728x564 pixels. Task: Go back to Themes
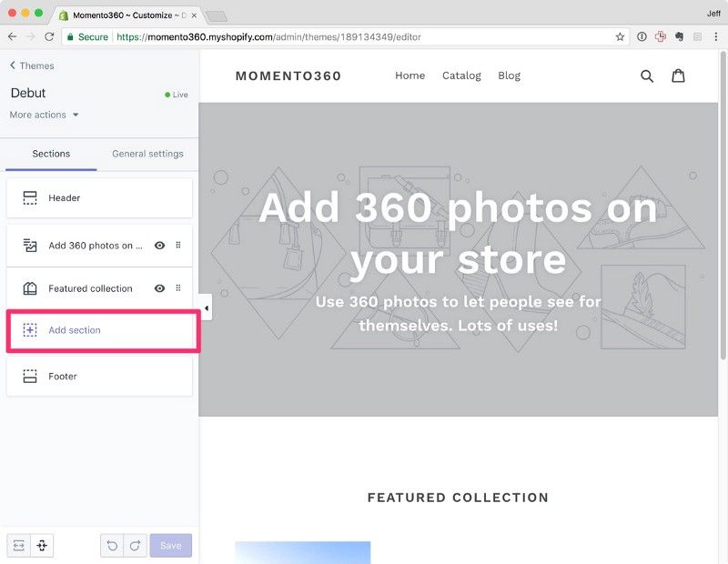[x=32, y=65]
